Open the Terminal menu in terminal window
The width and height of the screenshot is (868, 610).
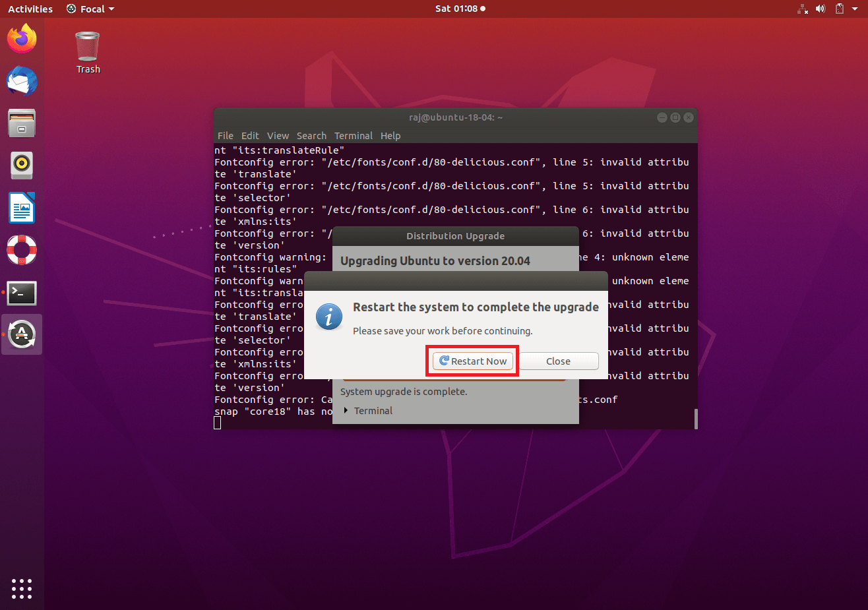(354, 136)
